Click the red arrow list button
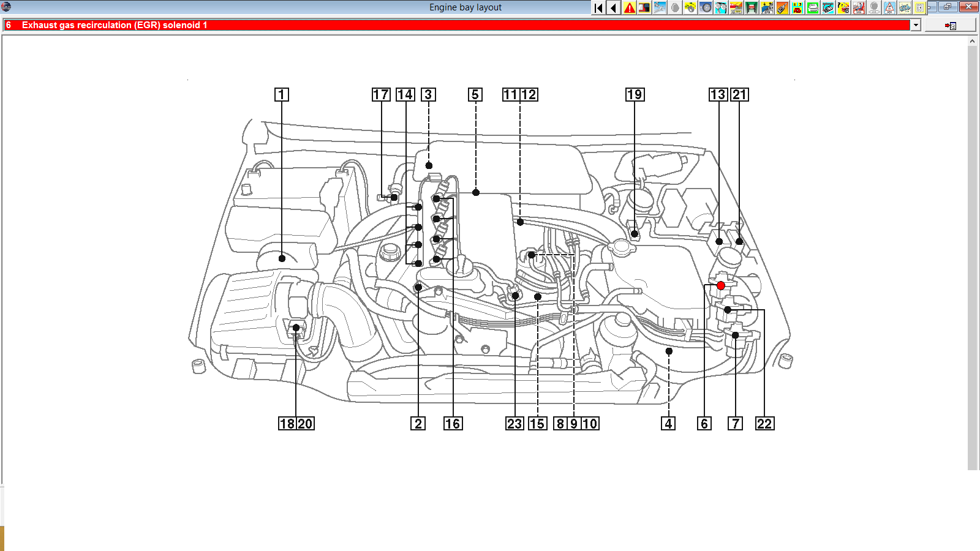 [x=950, y=25]
